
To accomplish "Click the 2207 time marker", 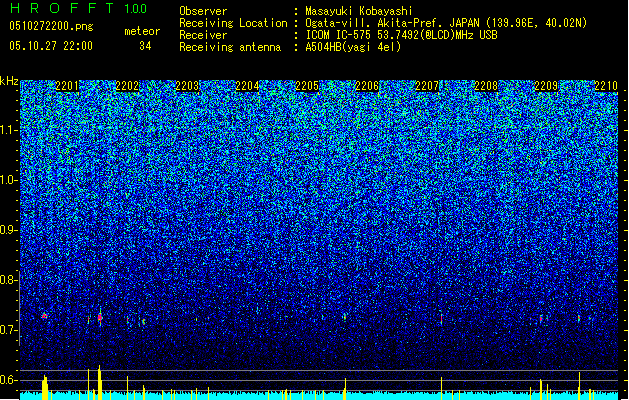I will point(427,86).
